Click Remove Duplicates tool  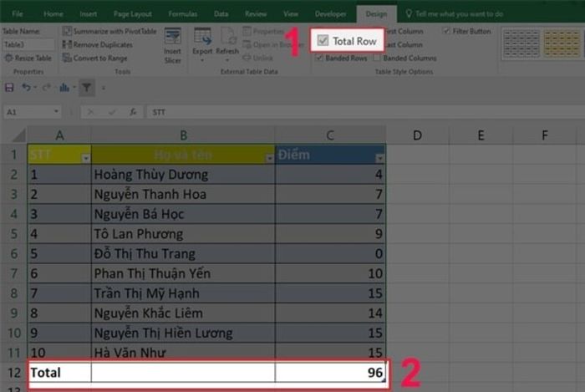click(98, 45)
